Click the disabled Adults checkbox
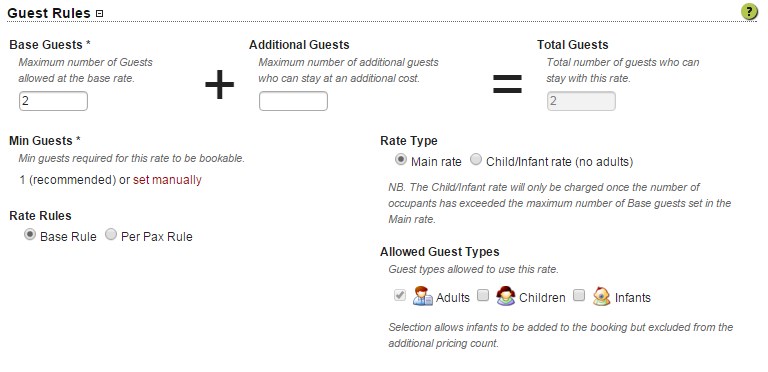Screen dimensions: 768x372 pyautogui.click(x=400, y=295)
